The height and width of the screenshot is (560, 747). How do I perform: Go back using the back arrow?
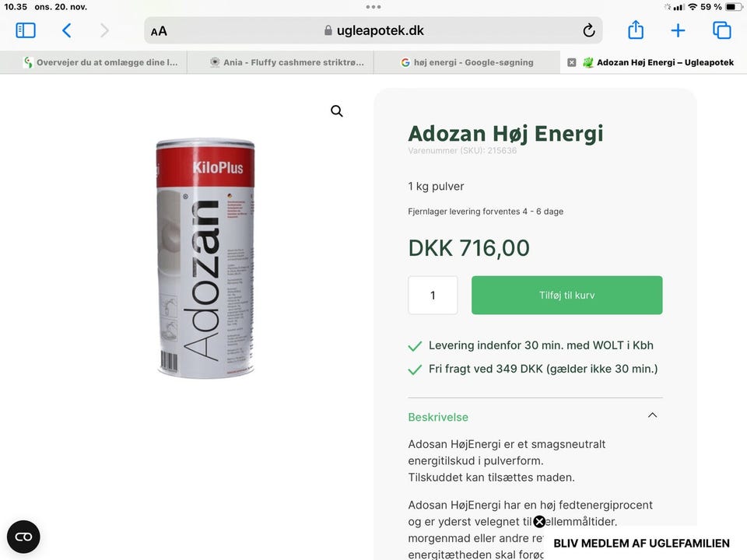[67, 30]
